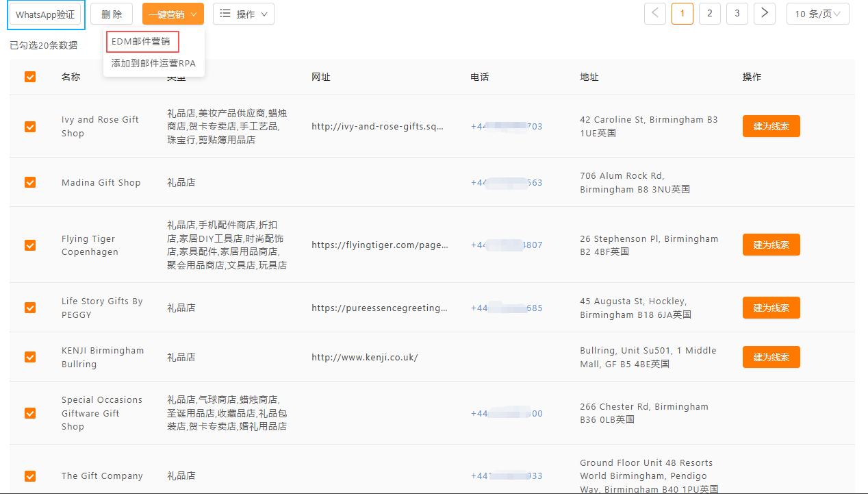Open the 一键营销 dropdown button
868x494 pixels.
tap(173, 14)
